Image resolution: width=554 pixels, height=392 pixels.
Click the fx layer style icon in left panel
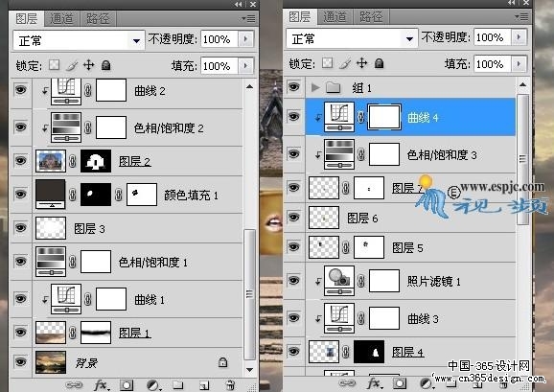102,385
